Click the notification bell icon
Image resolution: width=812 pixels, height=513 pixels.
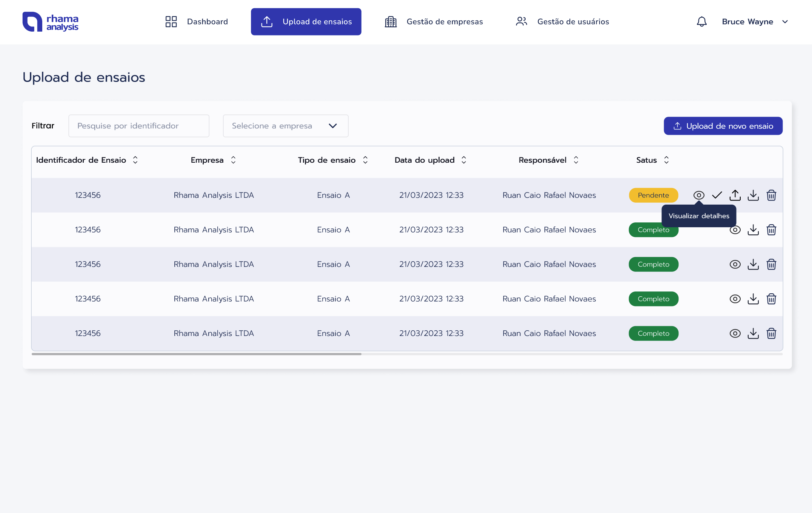(701, 22)
